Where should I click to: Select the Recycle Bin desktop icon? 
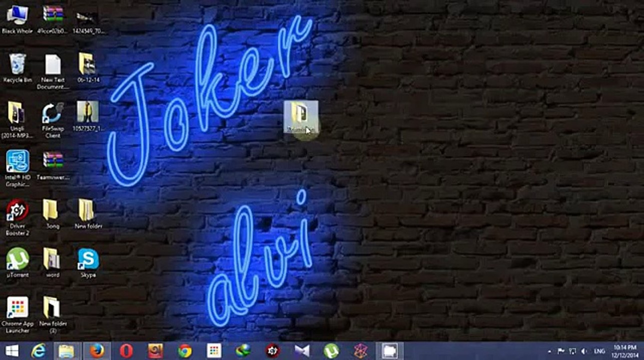point(17,68)
